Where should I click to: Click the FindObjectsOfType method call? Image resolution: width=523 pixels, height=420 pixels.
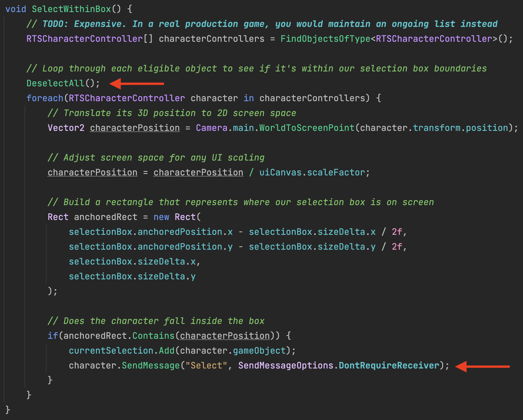click(325, 39)
